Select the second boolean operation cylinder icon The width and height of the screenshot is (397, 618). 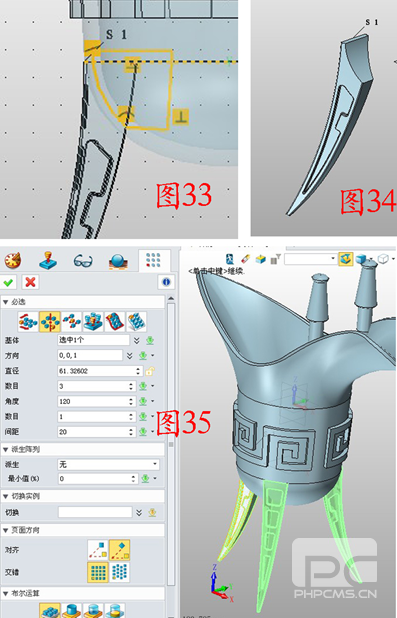[71, 611]
